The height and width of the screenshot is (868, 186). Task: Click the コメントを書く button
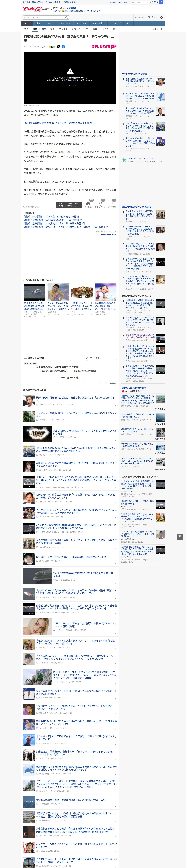93,358
